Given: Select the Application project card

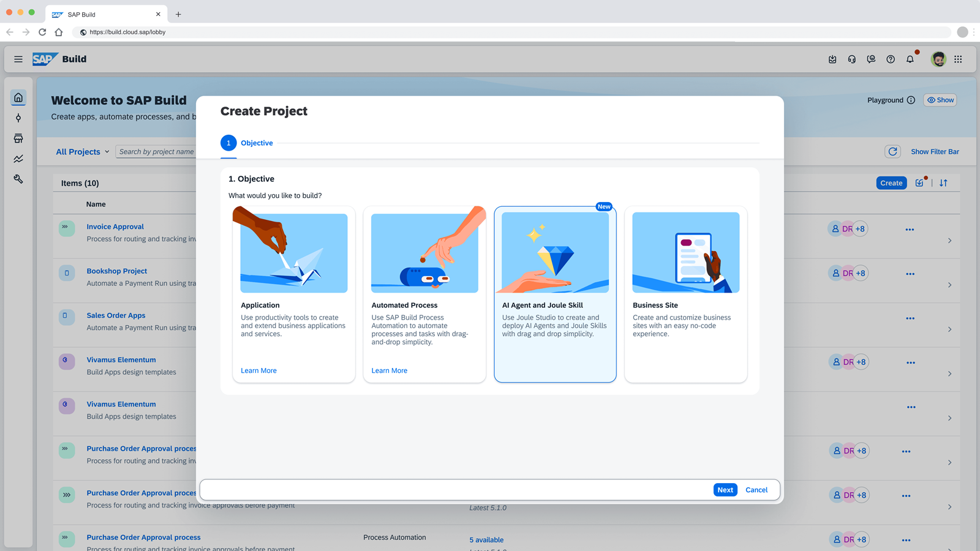Looking at the screenshot, I should [294, 294].
